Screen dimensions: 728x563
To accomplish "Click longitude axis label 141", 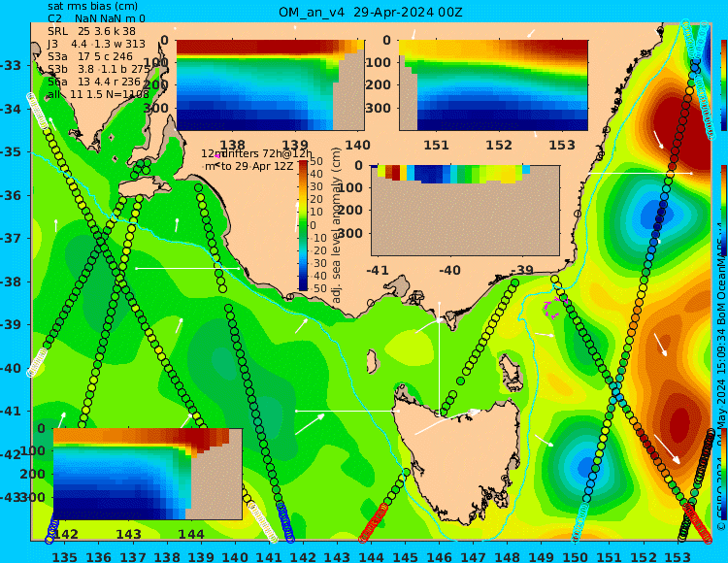I will 269,556.
